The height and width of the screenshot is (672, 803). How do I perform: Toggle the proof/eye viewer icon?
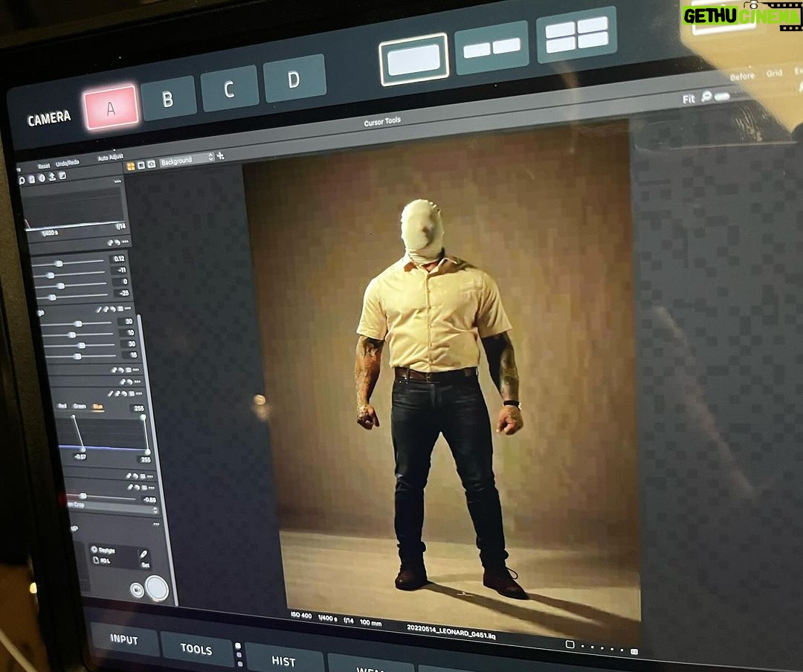pyautogui.click(x=151, y=164)
